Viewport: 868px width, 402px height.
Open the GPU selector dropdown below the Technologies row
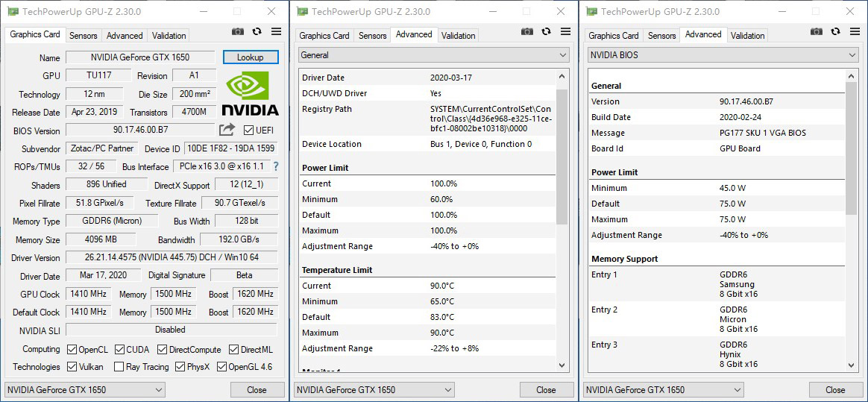click(84, 389)
